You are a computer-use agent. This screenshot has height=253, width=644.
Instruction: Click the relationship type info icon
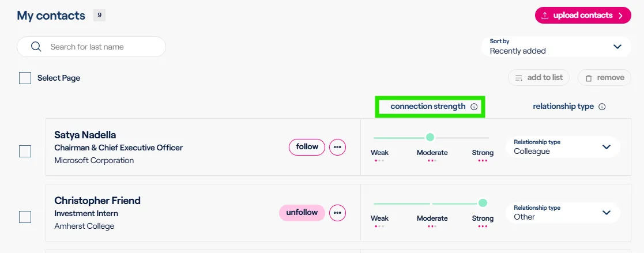(x=602, y=107)
